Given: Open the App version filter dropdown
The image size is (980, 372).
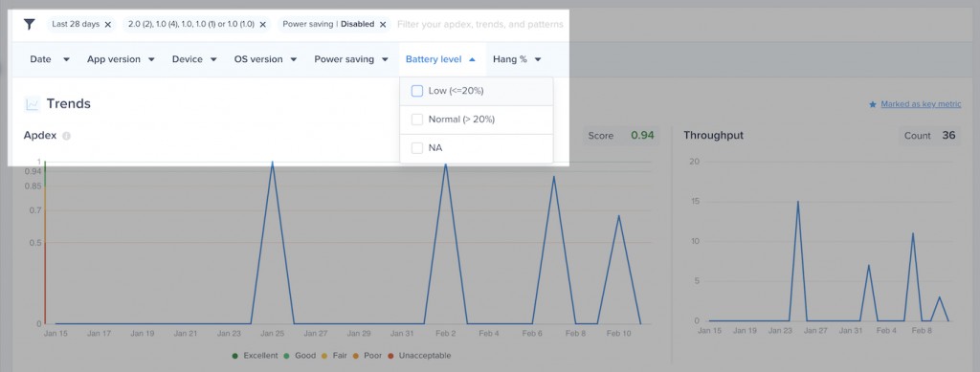Looking at the screenshot, I should (121, 59).
